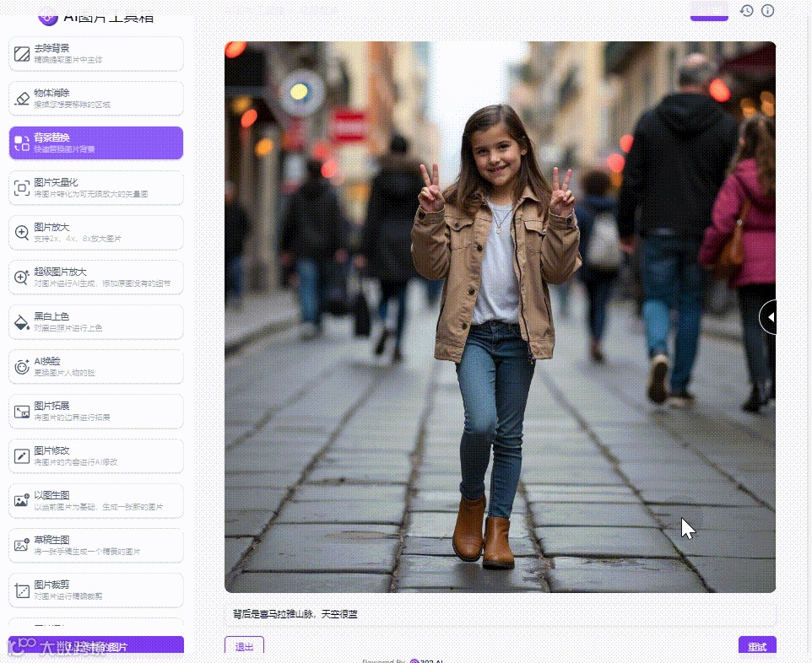The image size is (812, 663).
Task: Open the 草稿生图 sketch-to-image tool
Action: [96, 545]
